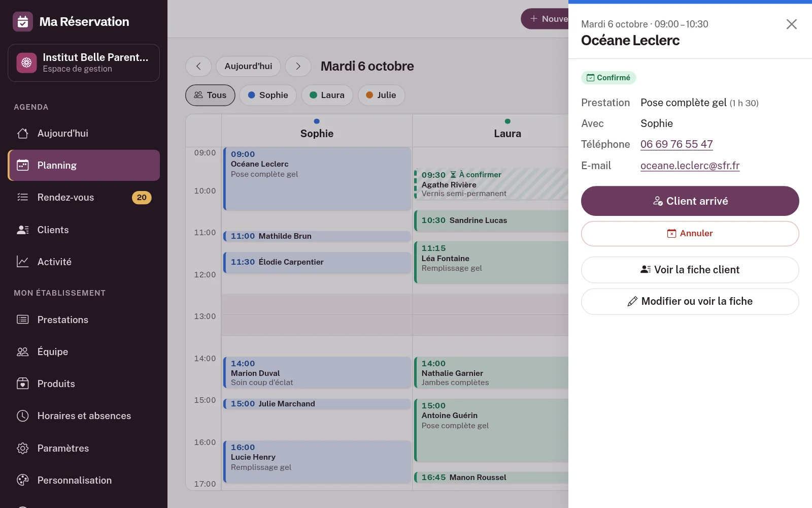The height and width of the screenshot is (508, 812).
Task: Click the Nouveau appointment button
Action: tap(545, 19)
